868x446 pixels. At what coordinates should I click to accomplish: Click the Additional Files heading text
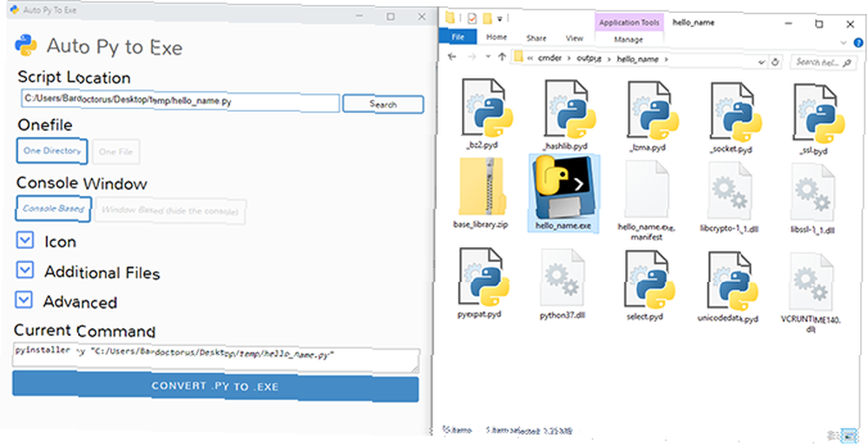click(x=102, y=272)
